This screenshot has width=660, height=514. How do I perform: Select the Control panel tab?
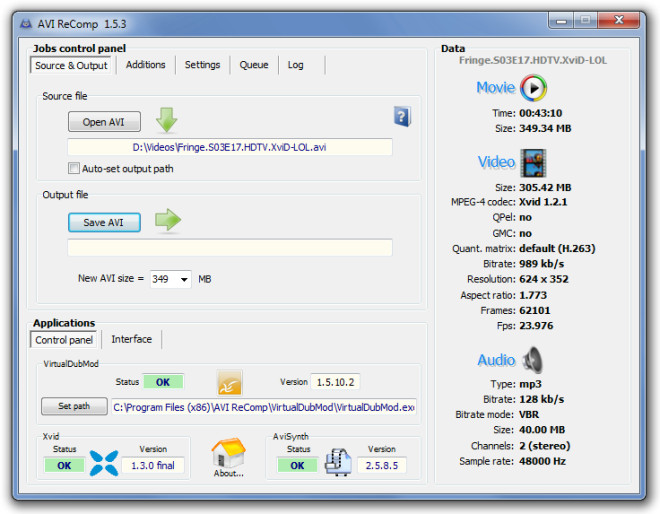pos(64,340)
